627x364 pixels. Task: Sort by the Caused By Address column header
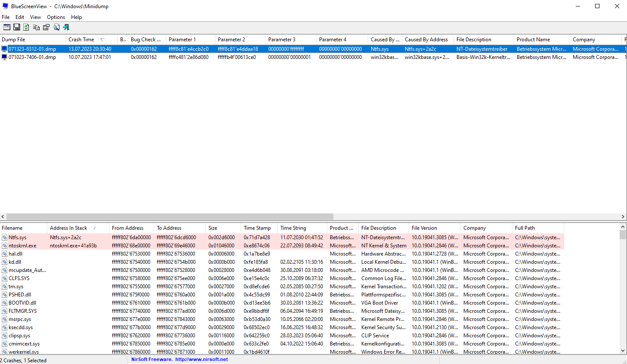[428, 40]
